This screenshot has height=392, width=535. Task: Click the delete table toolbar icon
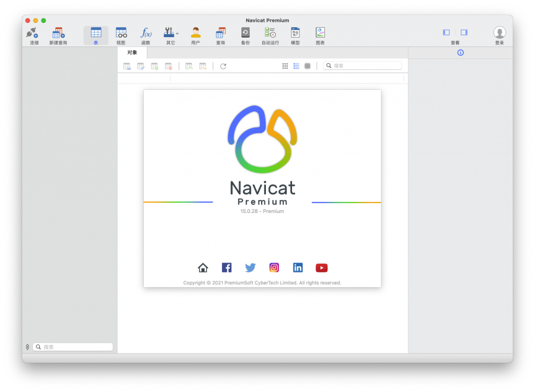[x=168, y=66]
